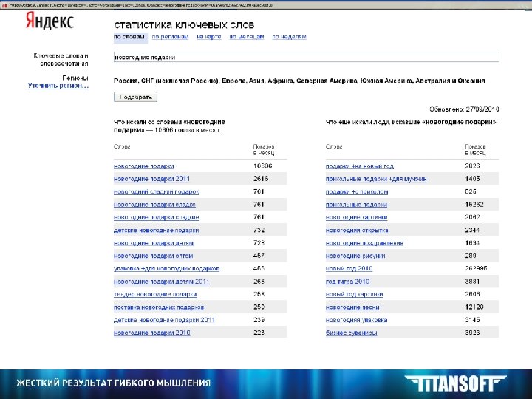
Task: Open the link 'новогодние подарки 2011'
Action: tap(151, 179)
